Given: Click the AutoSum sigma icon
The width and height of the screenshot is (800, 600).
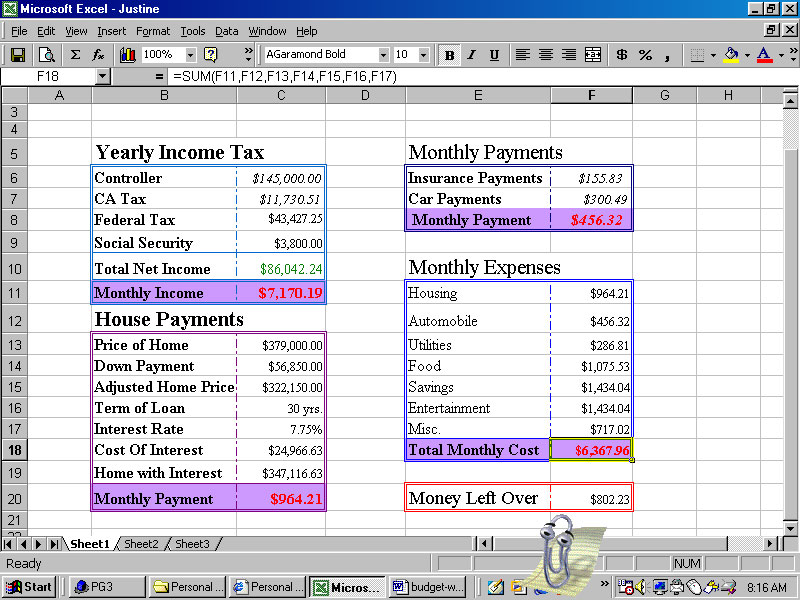Looking at the screenshot, I should coord(75,55).
